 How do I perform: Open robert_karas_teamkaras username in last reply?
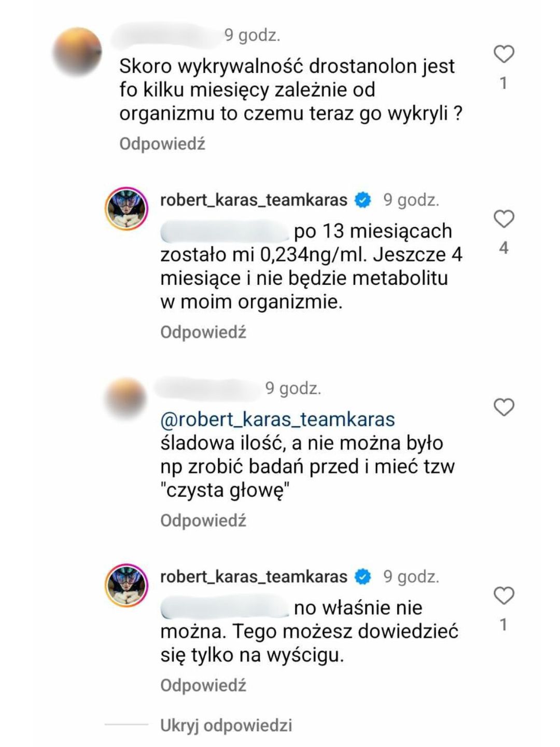[x=254, y=577]
